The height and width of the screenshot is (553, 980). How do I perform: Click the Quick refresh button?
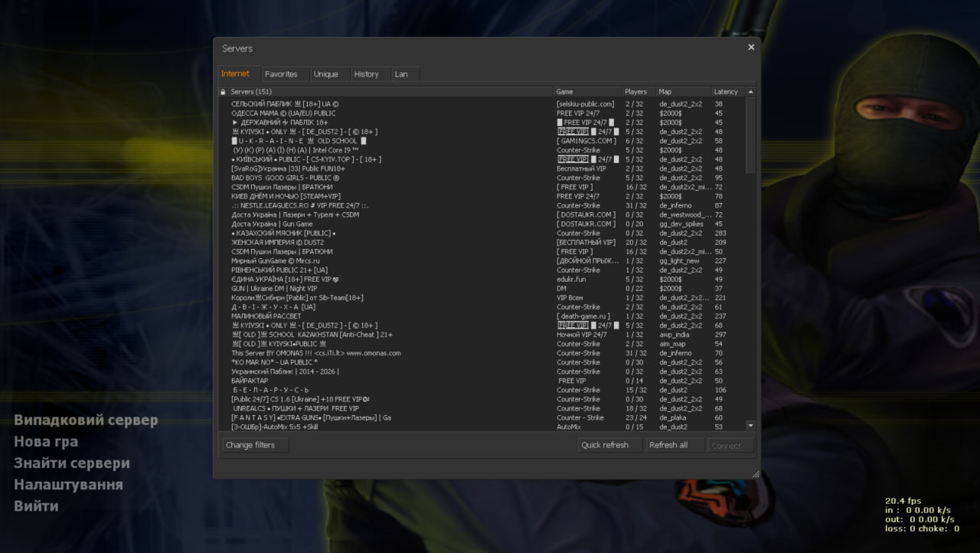point(605,445)
